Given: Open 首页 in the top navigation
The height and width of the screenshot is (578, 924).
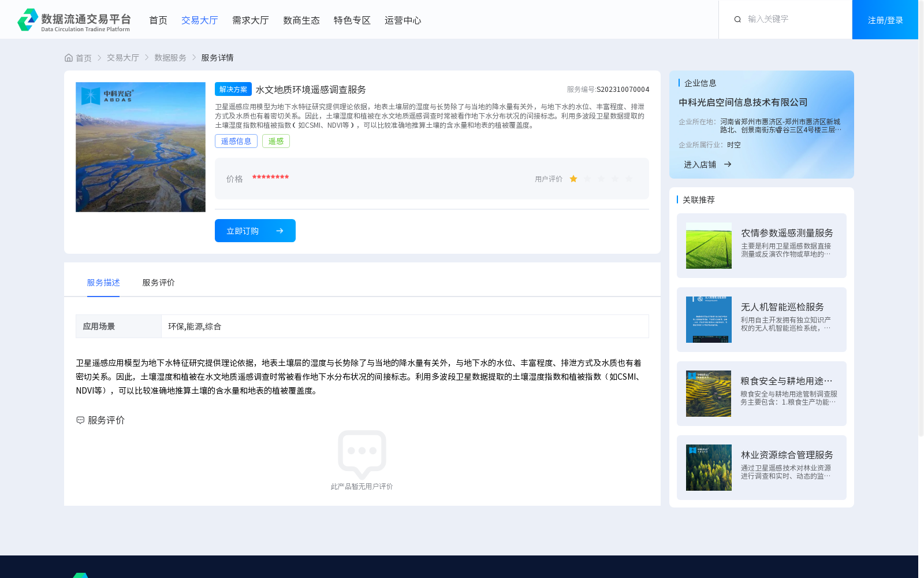Looking at the screenshot, I should pos(158,20).
